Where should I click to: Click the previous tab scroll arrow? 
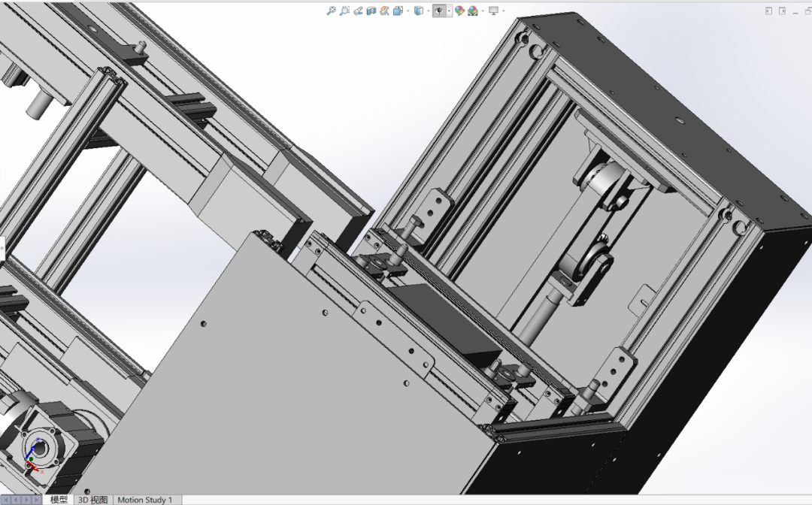16,499
